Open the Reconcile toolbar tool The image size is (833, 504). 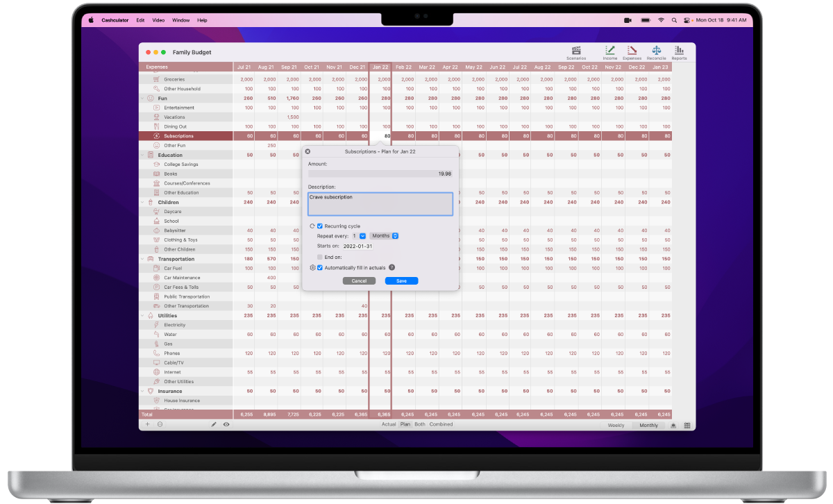coord(656,52)
